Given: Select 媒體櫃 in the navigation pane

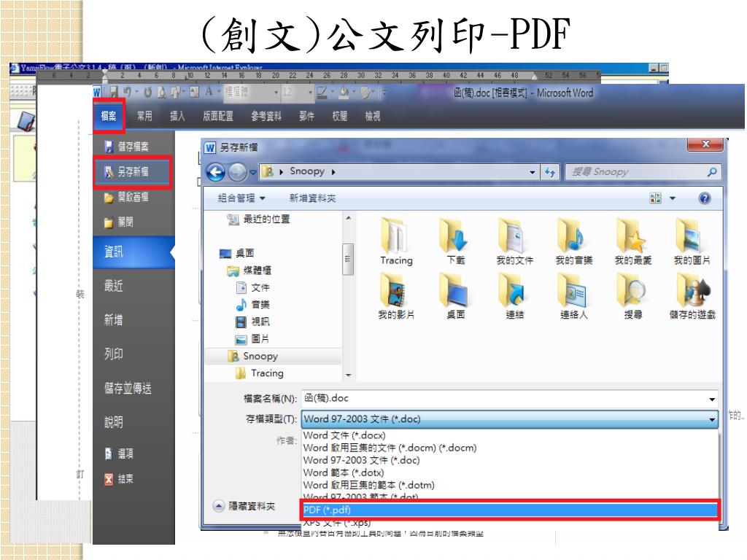Looking at the screenshot, I should [249, 271].
